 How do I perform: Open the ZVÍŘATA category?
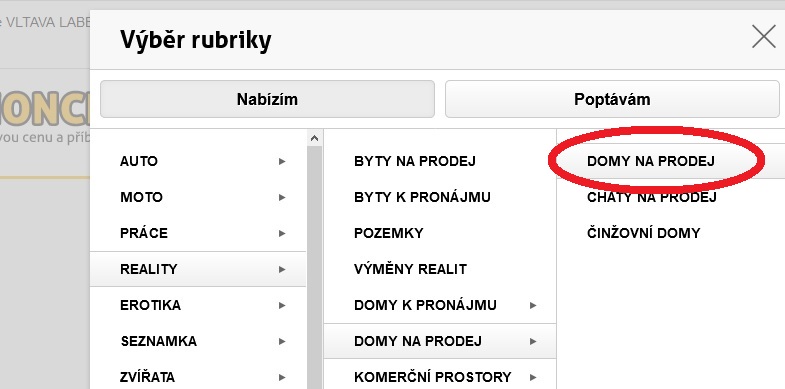pyautogui.click(x=198, y=376)
